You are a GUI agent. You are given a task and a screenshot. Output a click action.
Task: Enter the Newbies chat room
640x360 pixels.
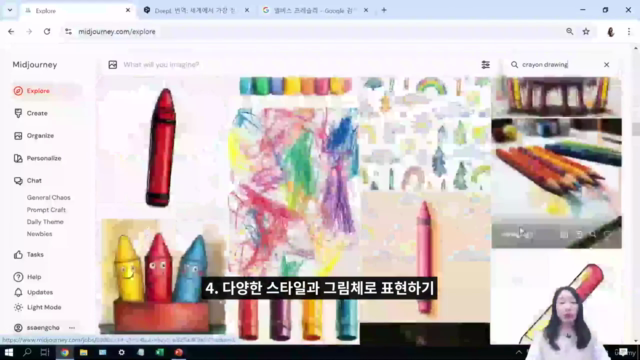pos(39,234)
